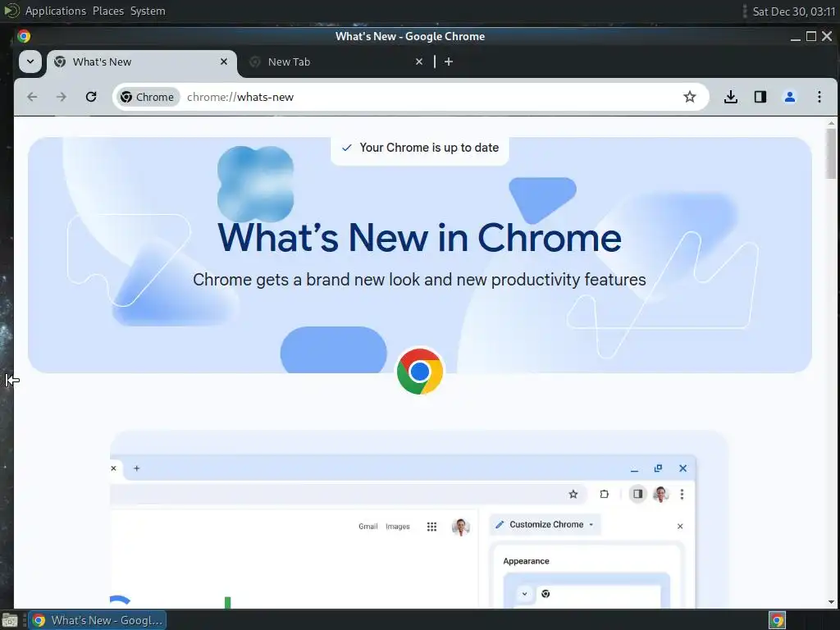Click the Chrome site info chip
Viewport: 840px width, 630px height.
coord(148,97)
